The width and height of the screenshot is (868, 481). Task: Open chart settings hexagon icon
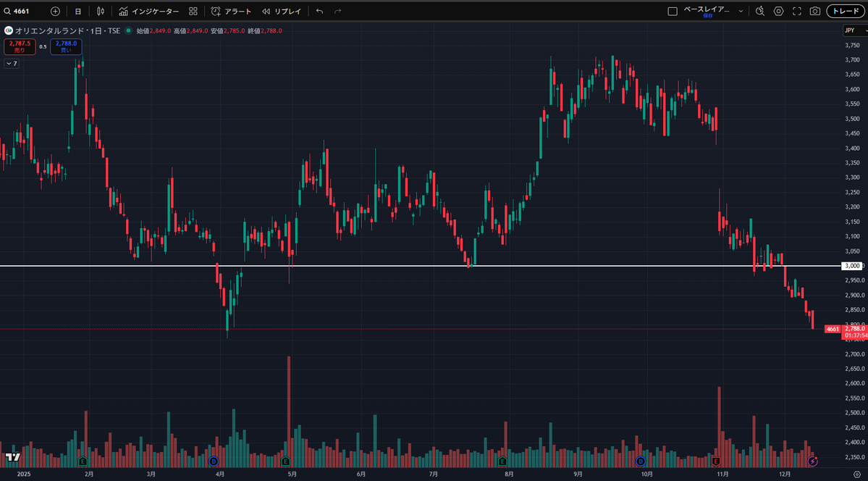tap(778, 12)
